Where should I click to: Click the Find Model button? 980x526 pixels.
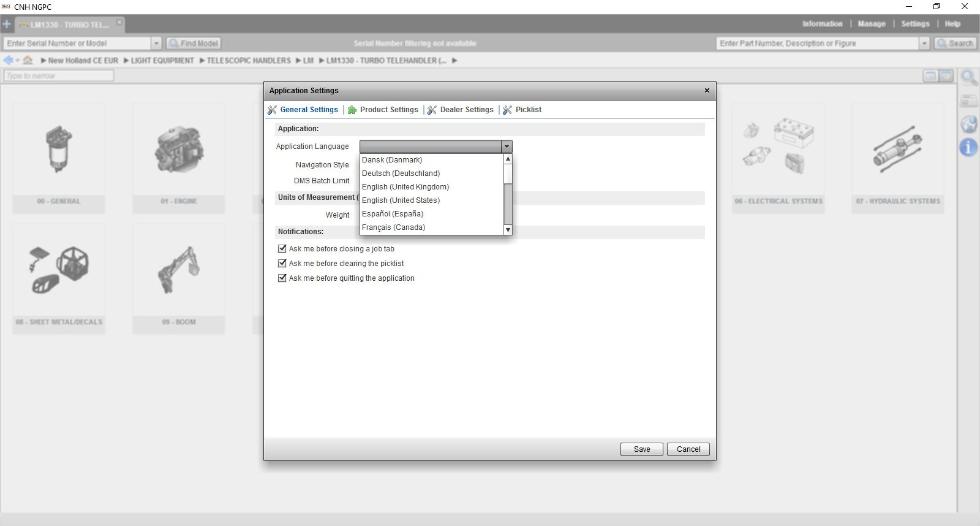point(194,43)
